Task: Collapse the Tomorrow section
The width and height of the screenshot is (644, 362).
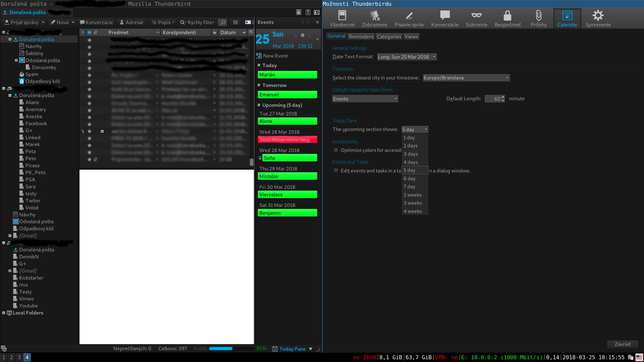Action: 259,85
